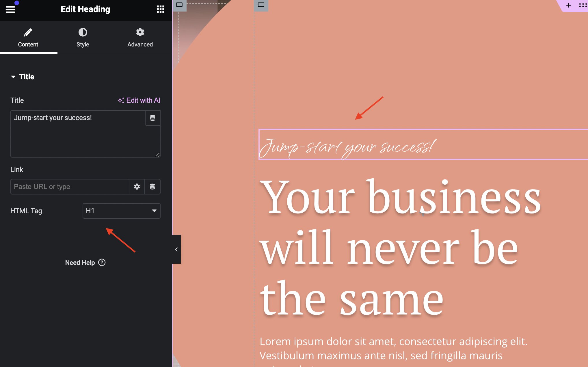Open dynamic tags for Title field

(x=152, y=118)
